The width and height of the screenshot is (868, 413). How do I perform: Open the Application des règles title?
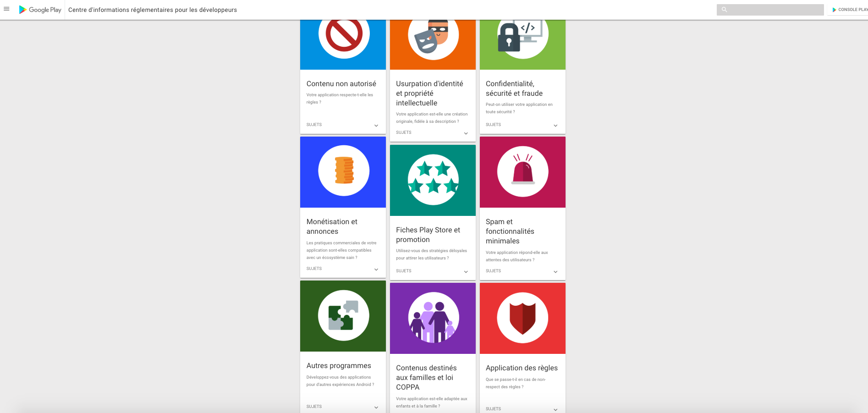(x=522, y=368)
